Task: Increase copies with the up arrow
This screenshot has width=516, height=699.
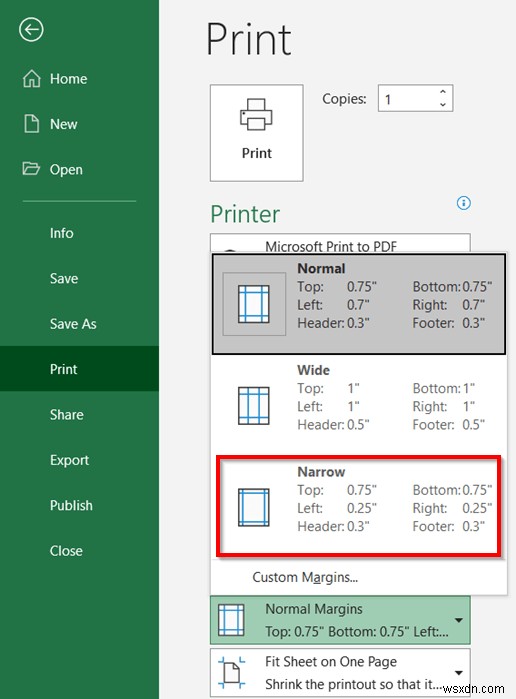Action: tap(443, 92)
